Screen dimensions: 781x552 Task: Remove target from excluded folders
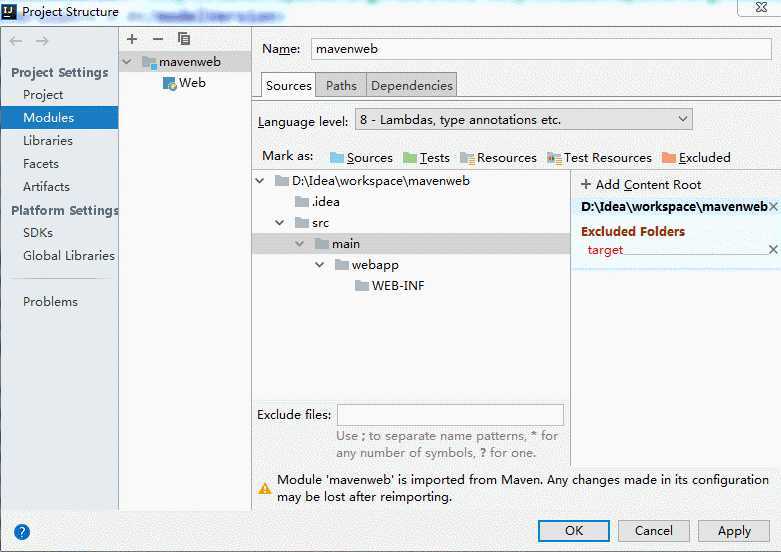click(773, 249)
